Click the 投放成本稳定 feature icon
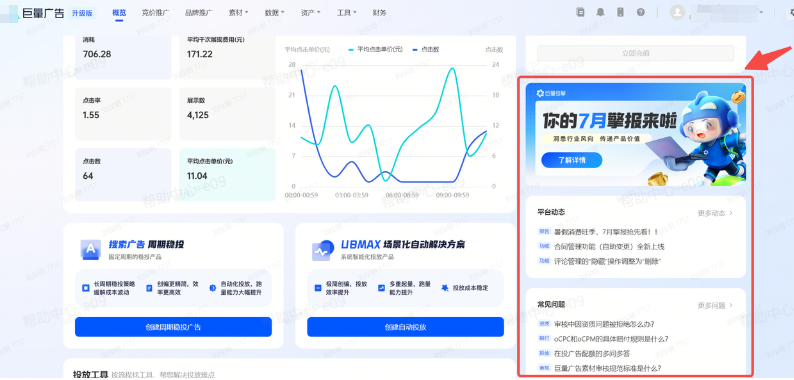 coord(445,287)
